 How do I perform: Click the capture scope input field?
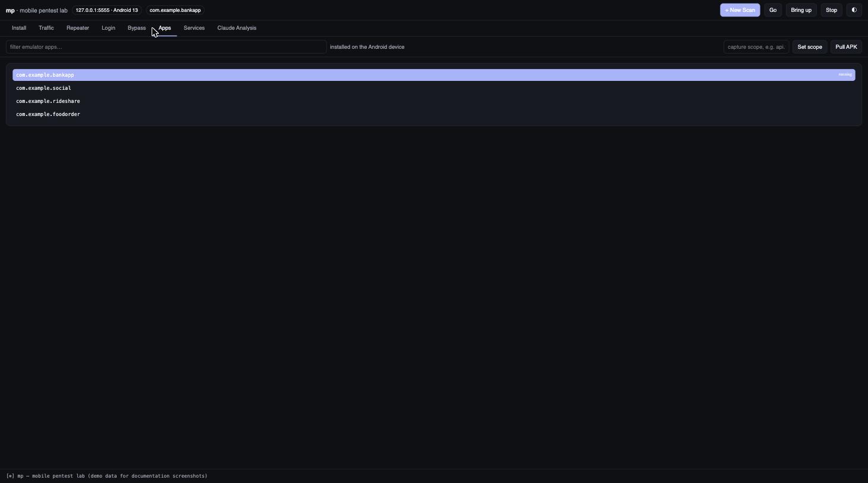tap(756, 47)
